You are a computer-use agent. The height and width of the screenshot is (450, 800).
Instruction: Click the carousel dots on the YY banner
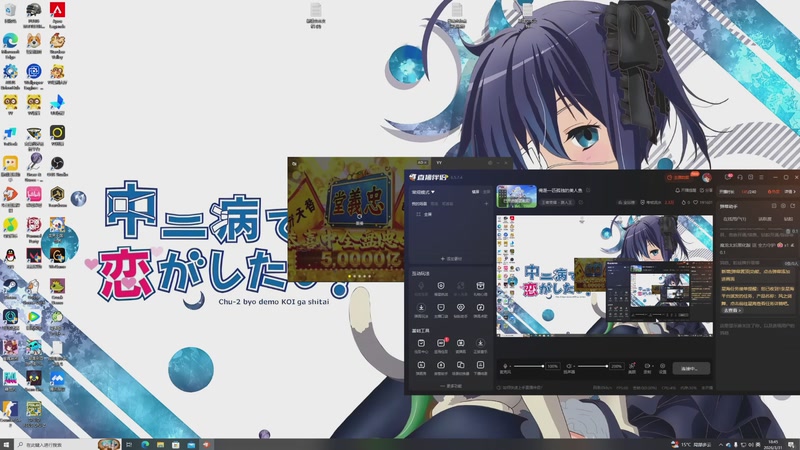coord(359,276)
